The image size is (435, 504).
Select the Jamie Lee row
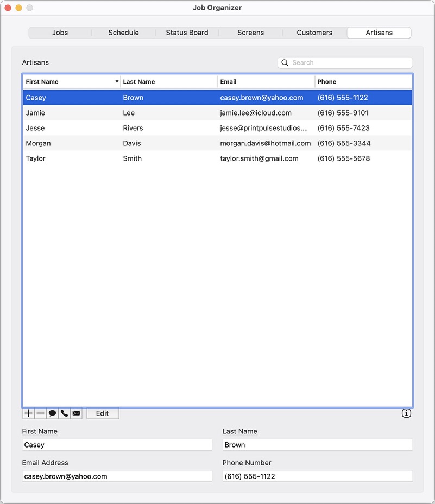(x=217, y=113)
